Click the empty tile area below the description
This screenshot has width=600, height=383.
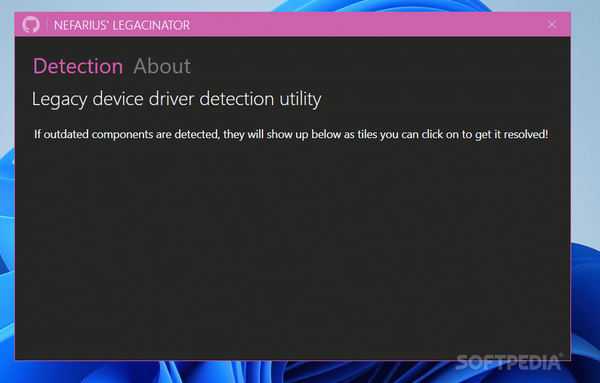click(292, 249)
